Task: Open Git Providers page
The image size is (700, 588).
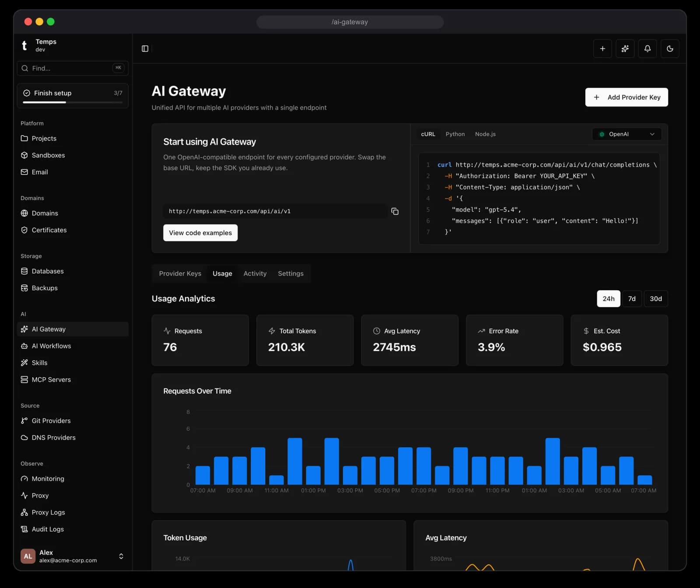Action: (x=73, y=421)
